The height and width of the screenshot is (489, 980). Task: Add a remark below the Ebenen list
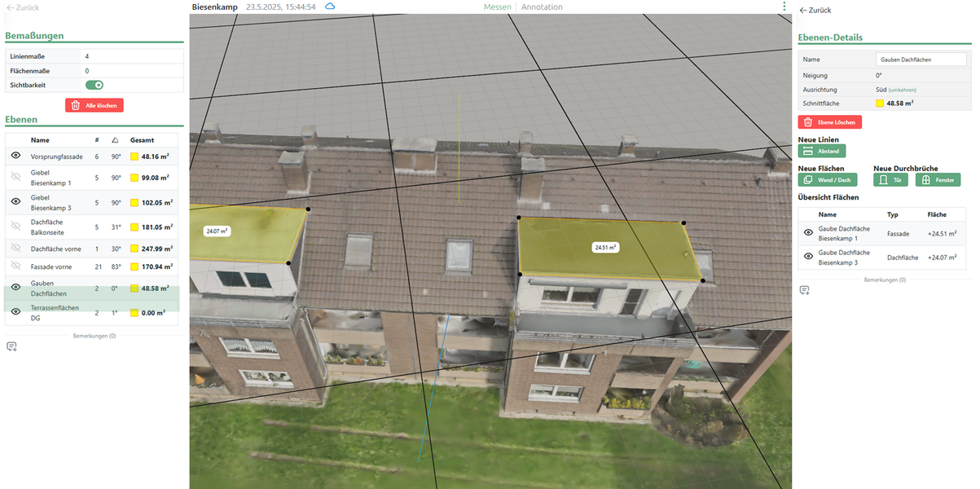click(x=11, y=346)
